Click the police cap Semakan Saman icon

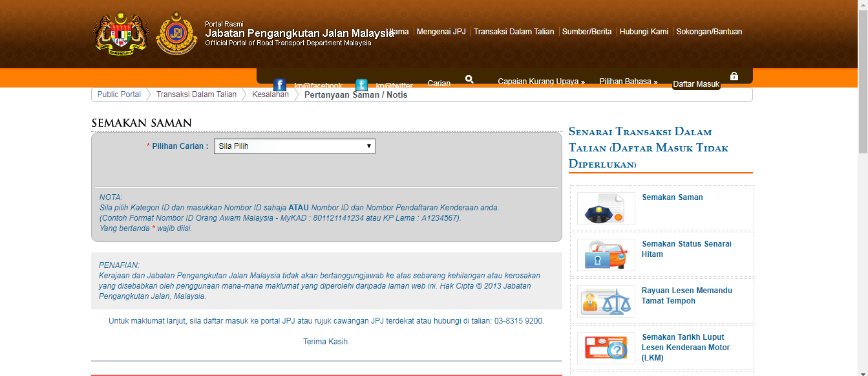606,208
